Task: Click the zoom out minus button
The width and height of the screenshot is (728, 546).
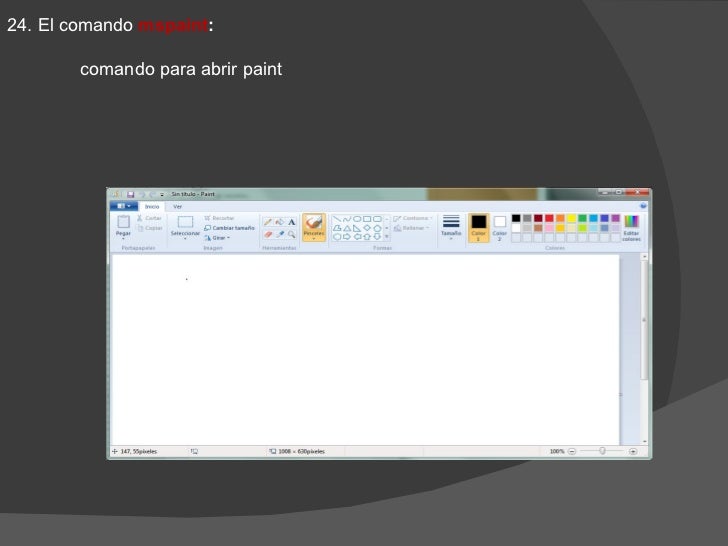Action: pos(572,451)
